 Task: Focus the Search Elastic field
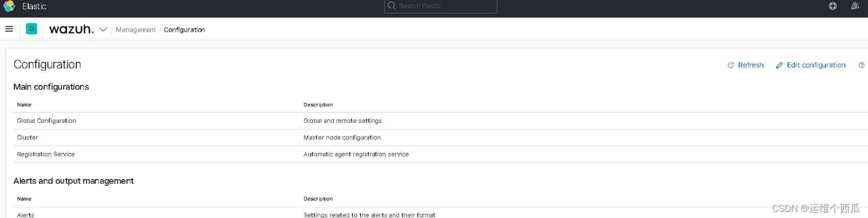click(x=440, y=6)
